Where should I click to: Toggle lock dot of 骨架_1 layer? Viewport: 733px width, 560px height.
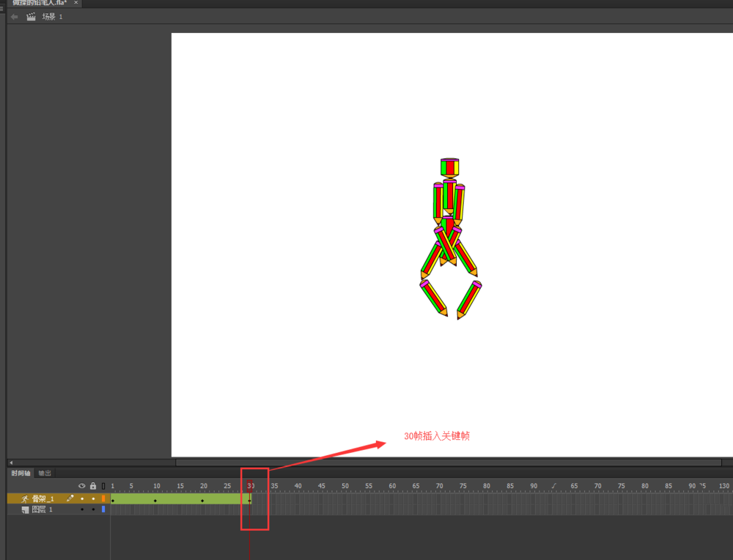pyautogui.click(x=93, y=498)
